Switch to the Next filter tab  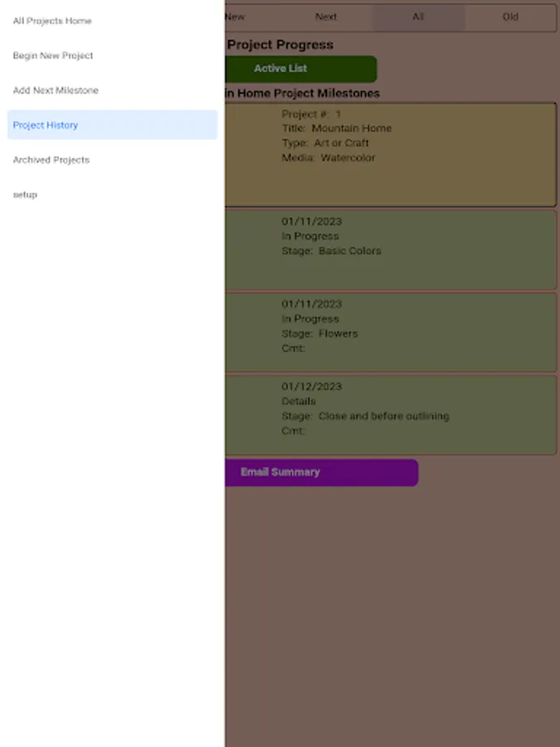(x=326, y=17)
